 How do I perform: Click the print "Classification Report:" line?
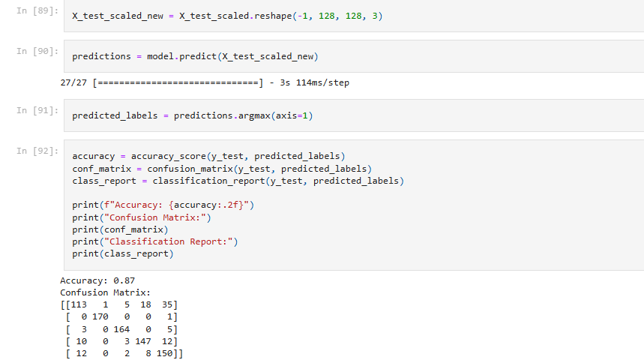point(155,241)
